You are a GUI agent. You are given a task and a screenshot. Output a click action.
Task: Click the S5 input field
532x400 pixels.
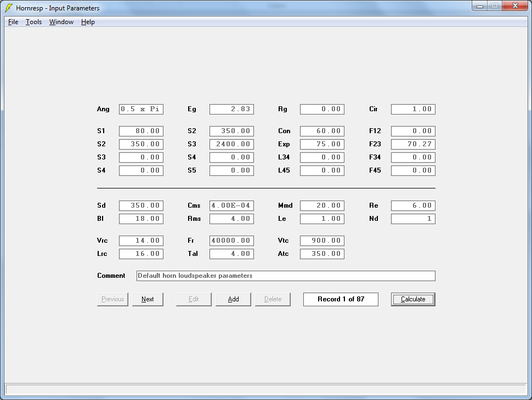[x=232, y=170]
